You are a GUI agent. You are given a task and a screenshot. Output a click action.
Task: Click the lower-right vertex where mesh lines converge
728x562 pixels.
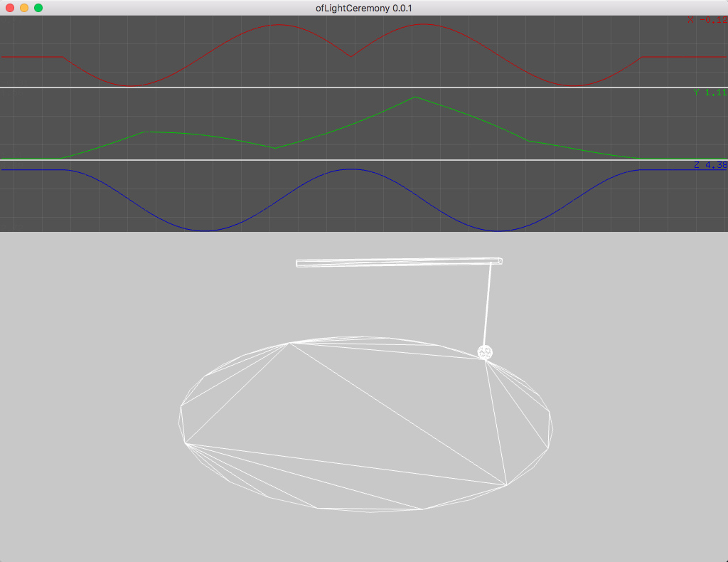click(507, 486)
